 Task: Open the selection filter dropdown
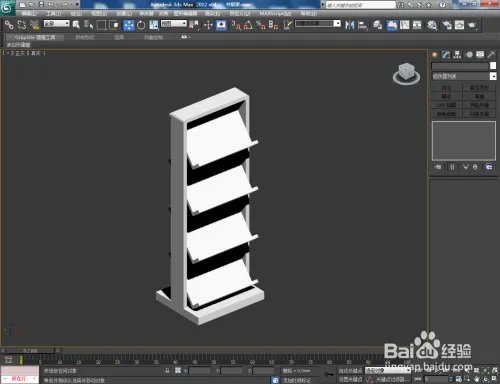[x=57, y=24]
